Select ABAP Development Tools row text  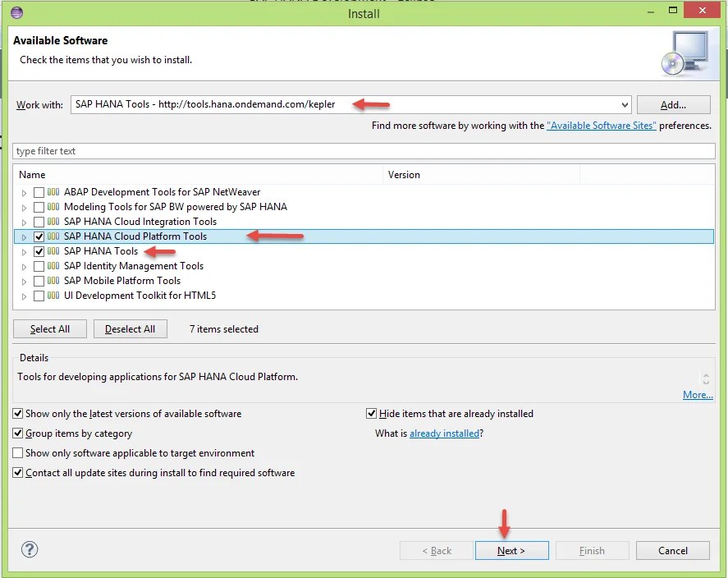162,192
